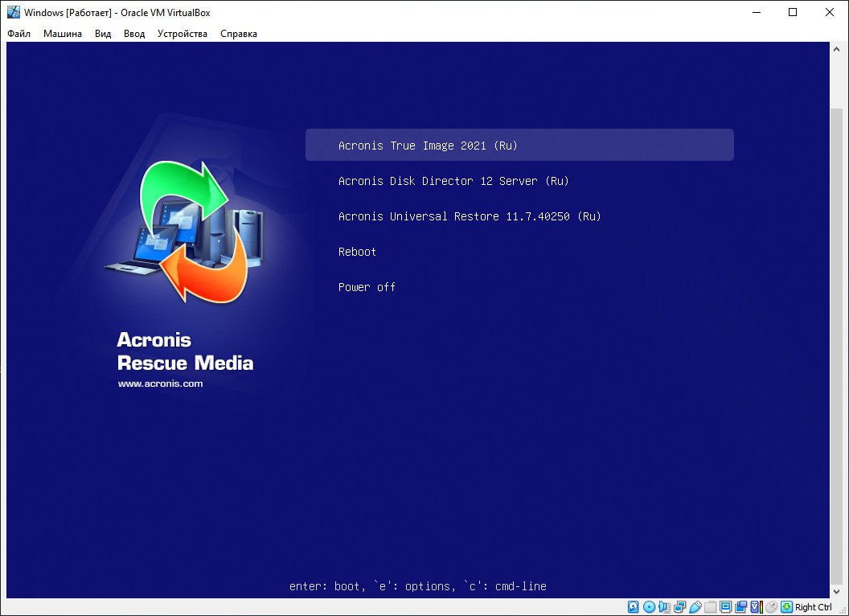The width and height of the screenshot is (849, 616).
Task: Click the optical disc drive status icon
Action: click(649, 607)
